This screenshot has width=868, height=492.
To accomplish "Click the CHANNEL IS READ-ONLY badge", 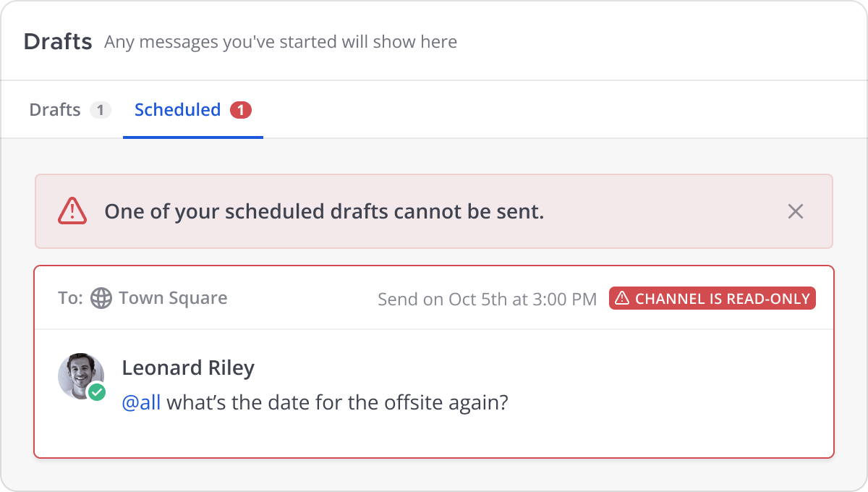I will 712,297.
